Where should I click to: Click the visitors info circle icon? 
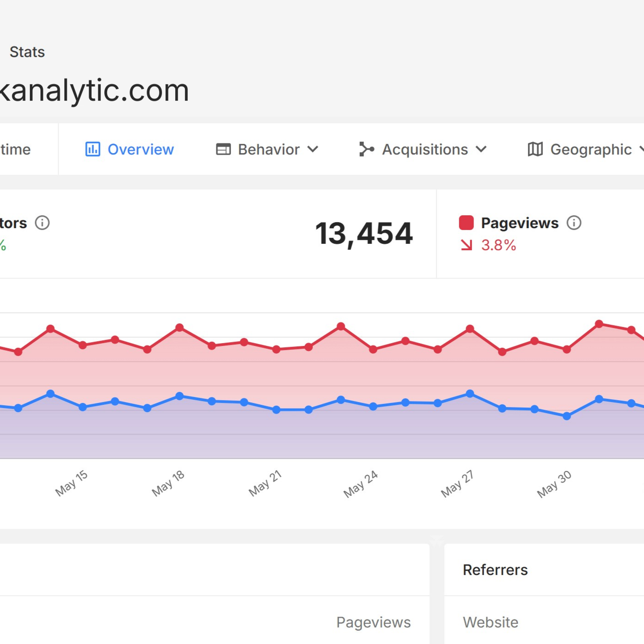point(42,223)
